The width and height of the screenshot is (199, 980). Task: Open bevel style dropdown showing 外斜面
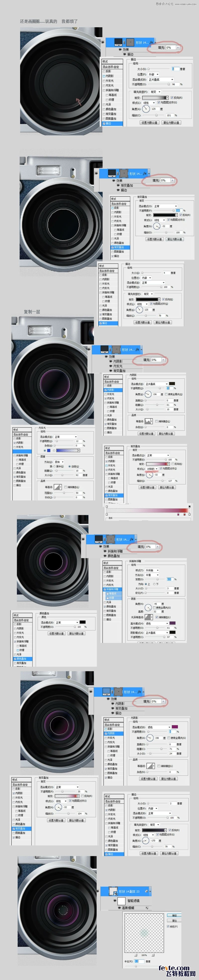[x=152, y=570]
